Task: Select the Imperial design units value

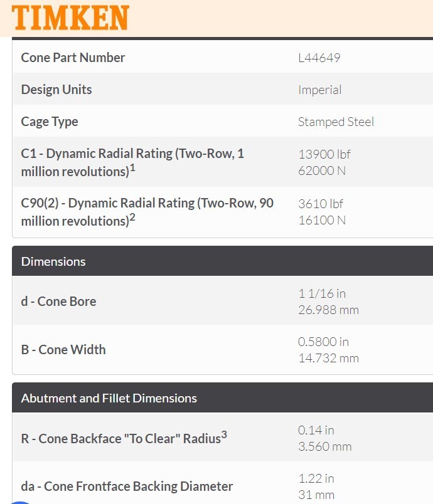Action: [x=319, y=90]
